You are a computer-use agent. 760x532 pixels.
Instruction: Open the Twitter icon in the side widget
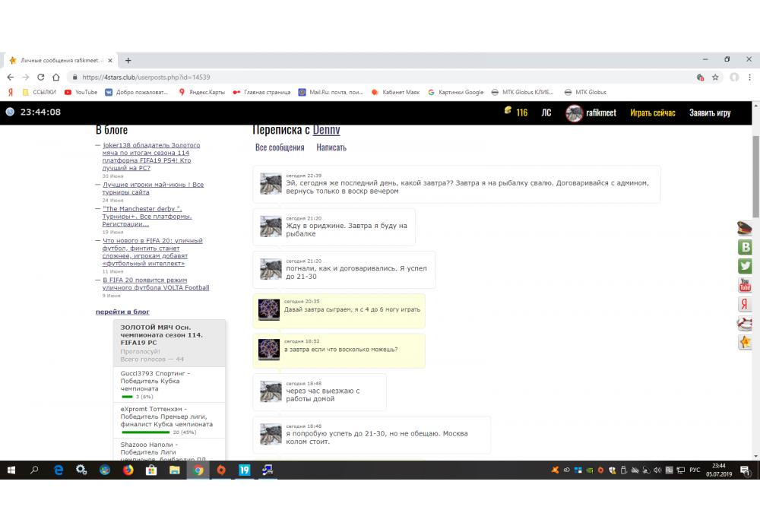click(745, 266)
